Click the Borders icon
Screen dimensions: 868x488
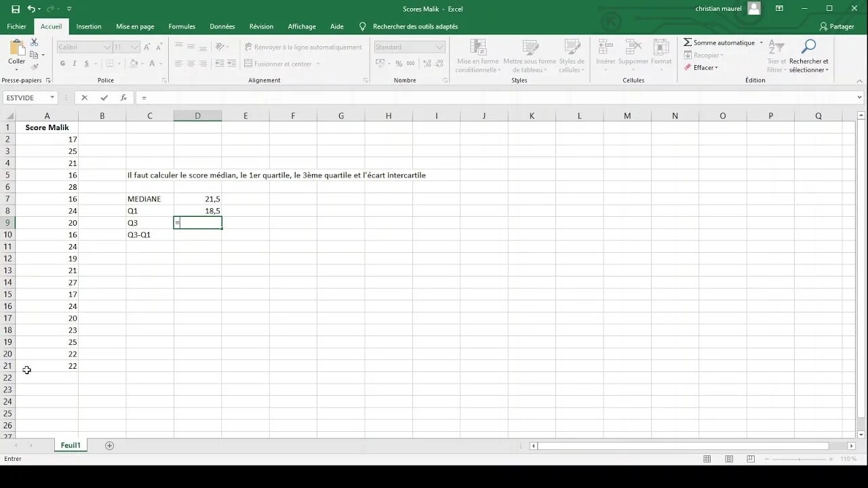108,64
